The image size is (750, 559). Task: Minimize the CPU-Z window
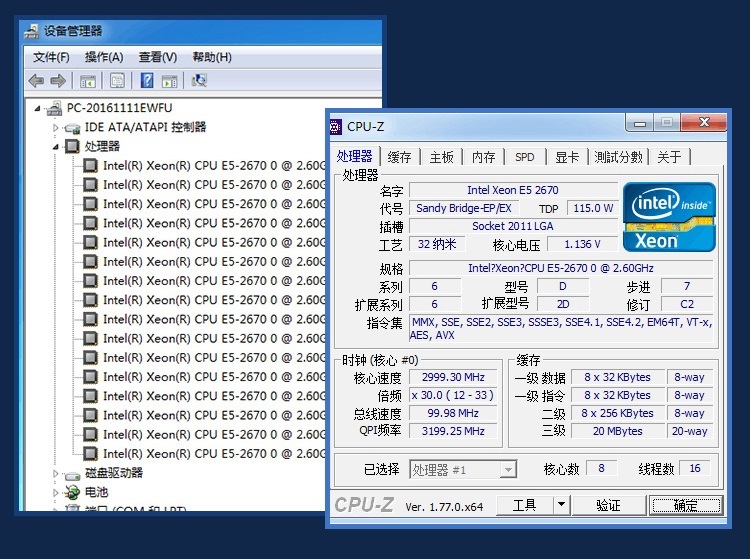tap(640, 123)
